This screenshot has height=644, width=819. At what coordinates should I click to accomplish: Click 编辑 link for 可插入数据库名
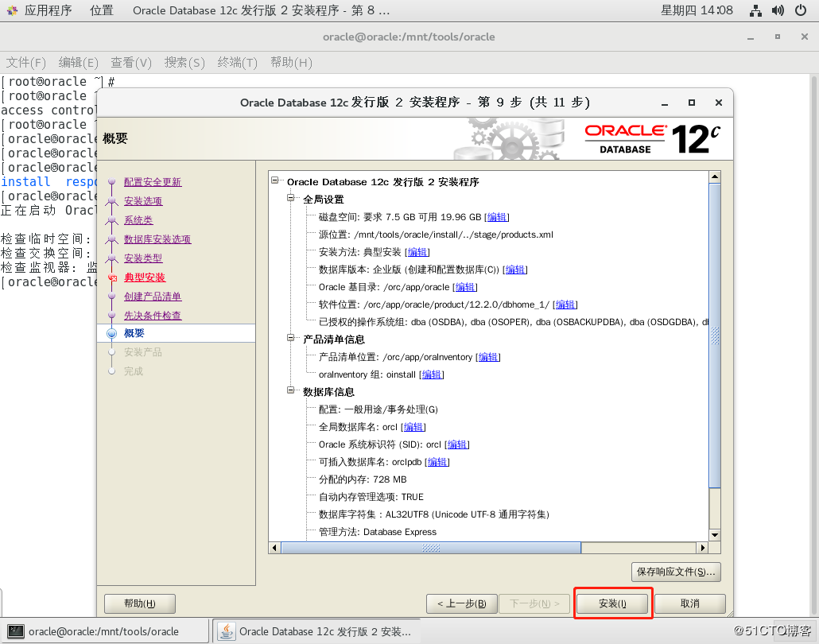tap(437, 462)
